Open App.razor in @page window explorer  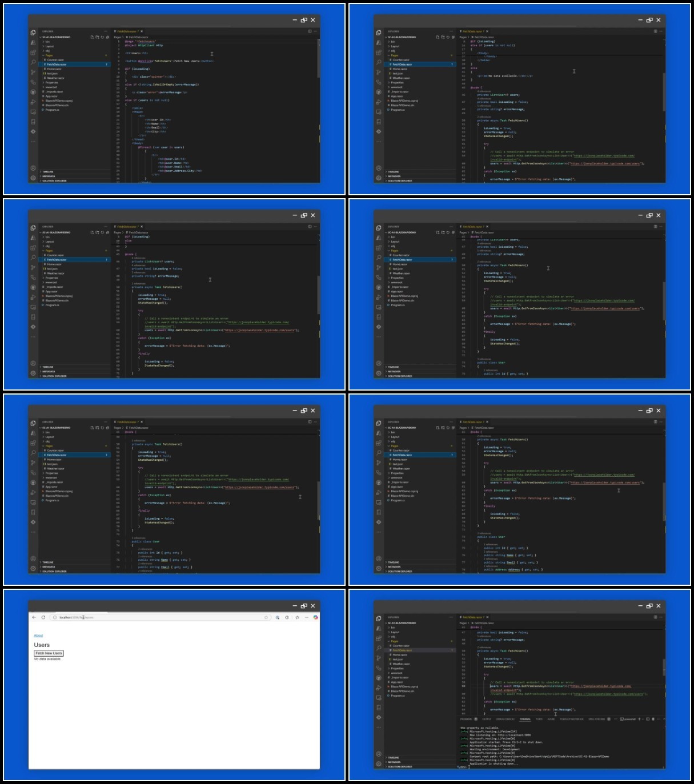tap(74, 96)
